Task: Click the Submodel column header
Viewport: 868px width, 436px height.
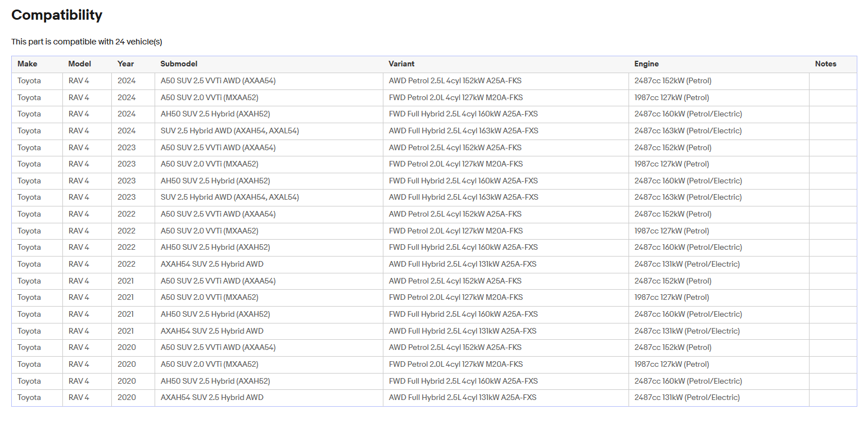Action: click(269, 64)
